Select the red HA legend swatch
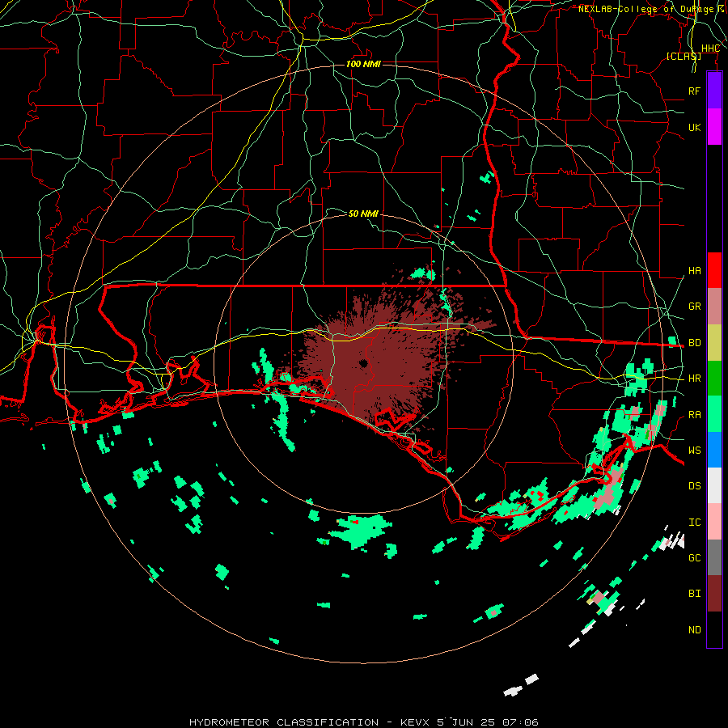The image size is (728, 728). click(x=714, y=270)
